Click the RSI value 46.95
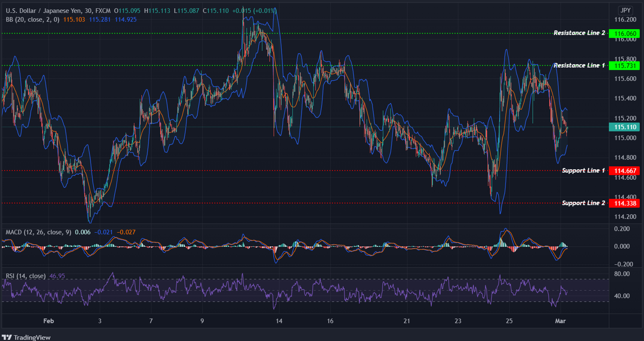The image size is (644, 341). (x=58, y=276)
